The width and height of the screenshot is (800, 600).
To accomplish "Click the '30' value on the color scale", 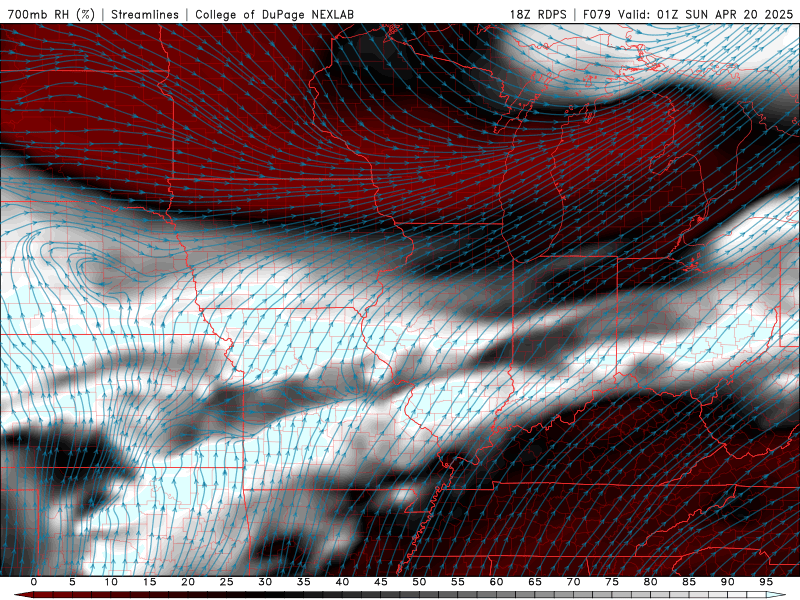I will [x=265, y=582].
